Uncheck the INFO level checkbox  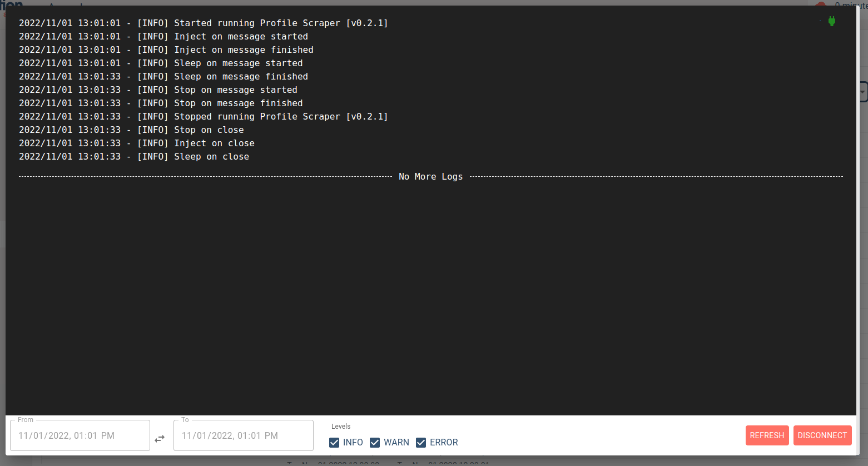[334, 443]
